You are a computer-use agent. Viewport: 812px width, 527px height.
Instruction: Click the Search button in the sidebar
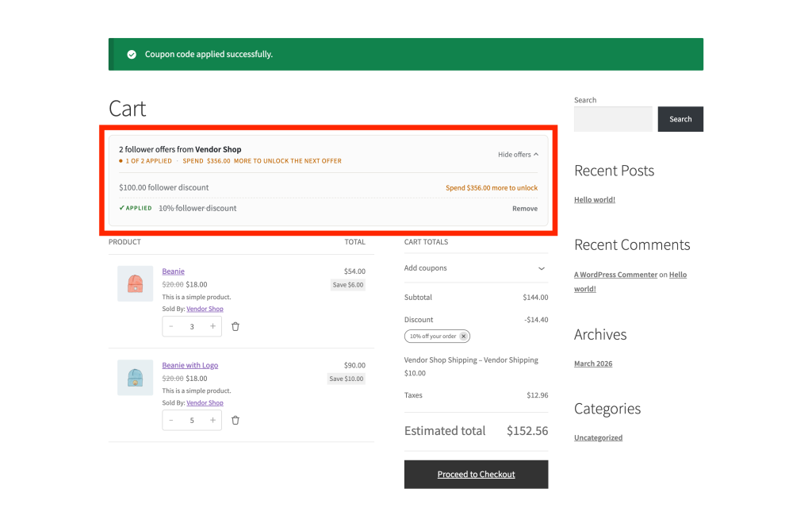[680, 119]
